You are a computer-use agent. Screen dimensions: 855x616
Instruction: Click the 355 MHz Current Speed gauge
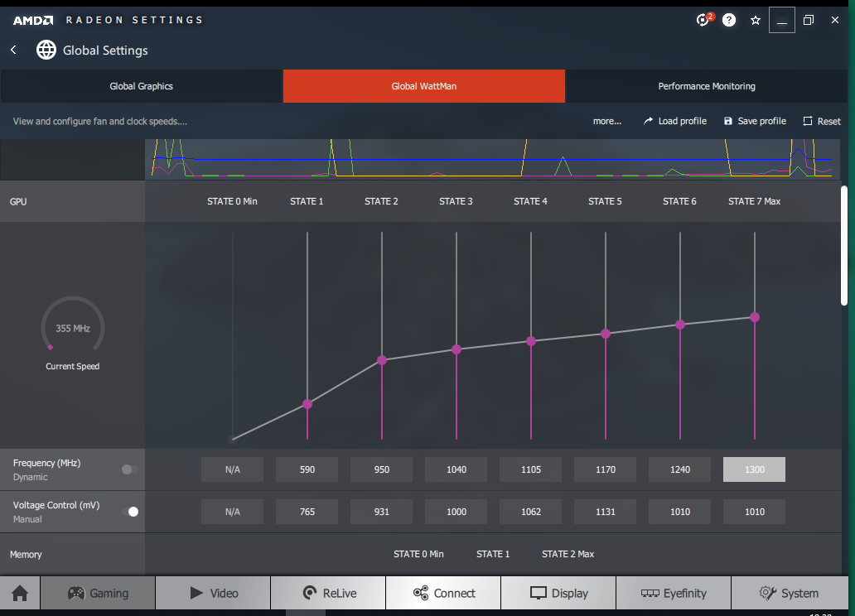pyautogui.click(x=73, y=327)
